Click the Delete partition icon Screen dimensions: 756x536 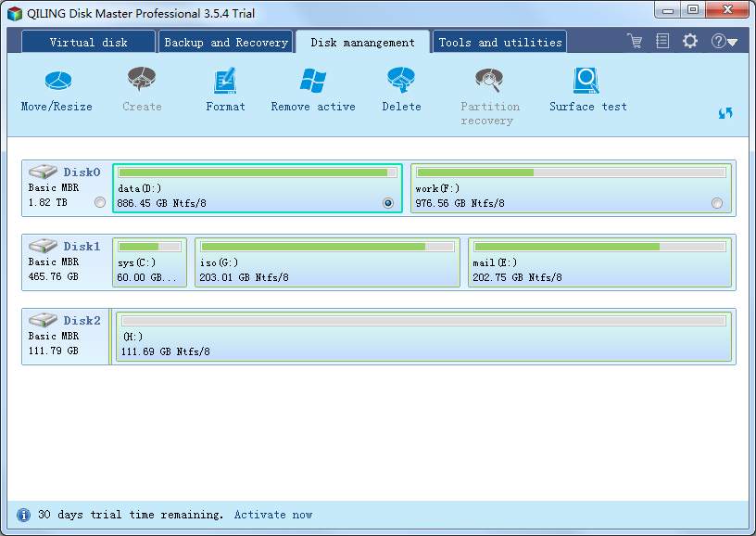tap(401, 83)
